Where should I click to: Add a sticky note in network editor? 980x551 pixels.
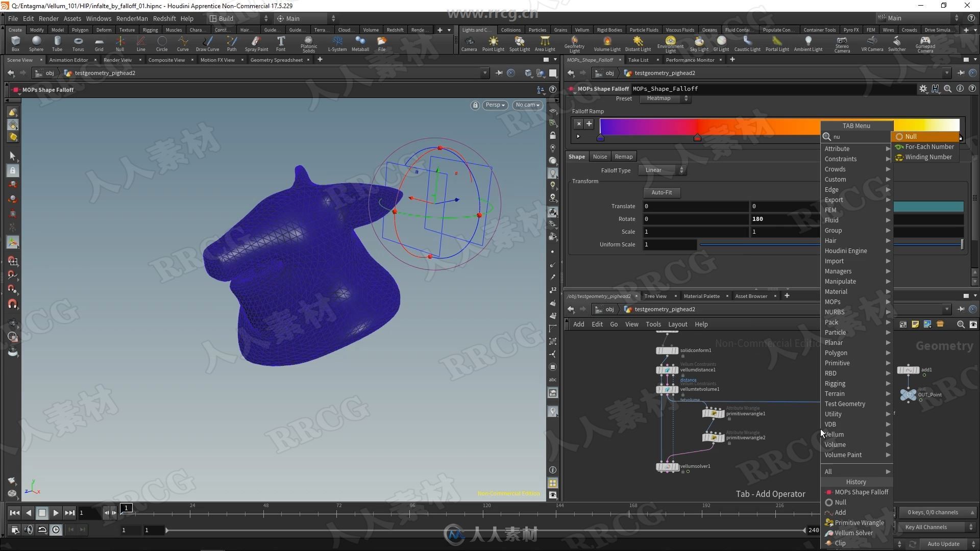coord(915,324)
